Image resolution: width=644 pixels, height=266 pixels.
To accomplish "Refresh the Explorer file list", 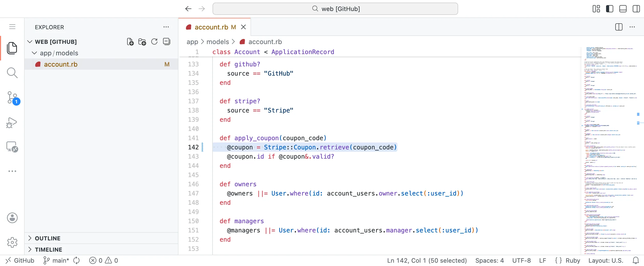I will [x=154, y=42].
